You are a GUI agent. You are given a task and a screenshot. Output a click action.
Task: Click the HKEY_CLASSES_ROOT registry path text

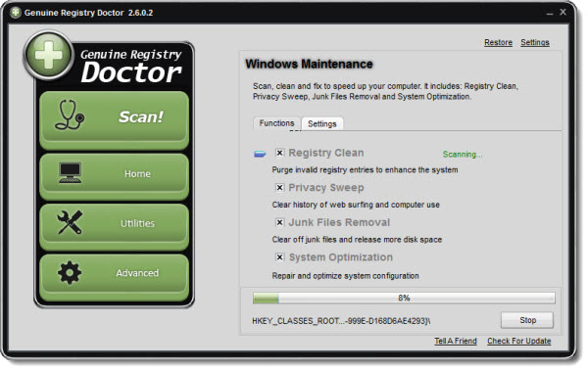341,321
